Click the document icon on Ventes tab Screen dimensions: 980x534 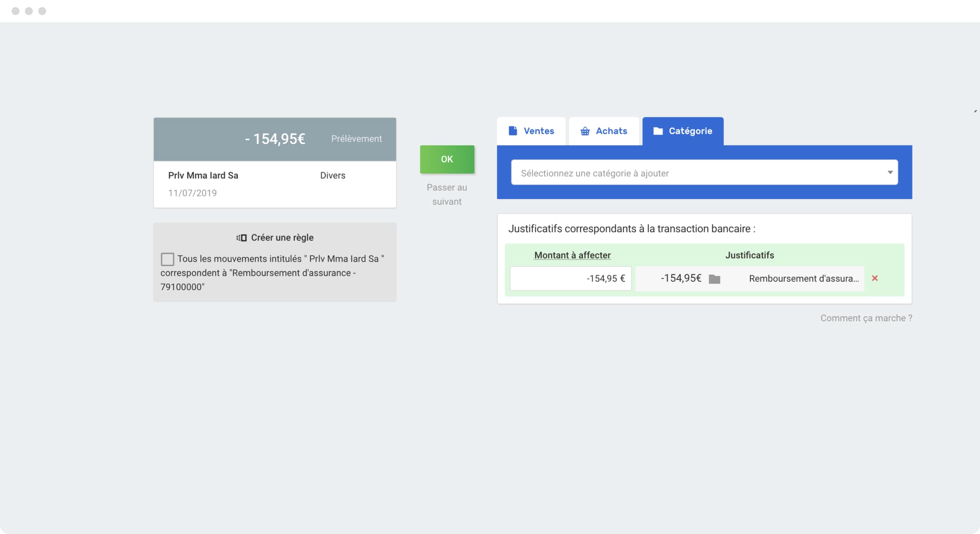pyautogui.click(x=513, y=131)
